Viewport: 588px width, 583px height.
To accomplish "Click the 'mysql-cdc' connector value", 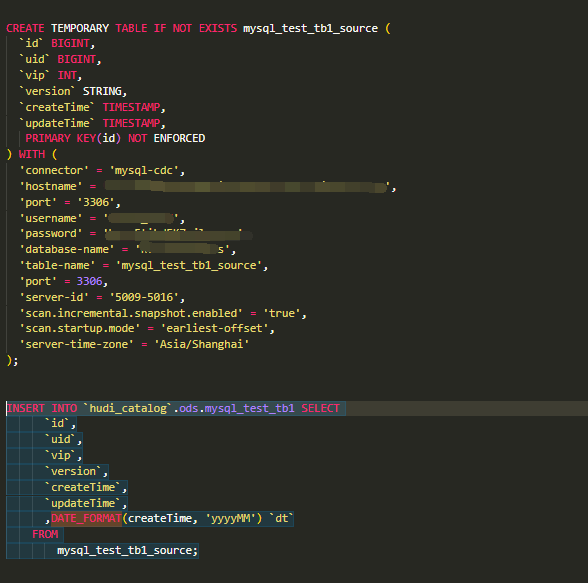I will 144,171.
